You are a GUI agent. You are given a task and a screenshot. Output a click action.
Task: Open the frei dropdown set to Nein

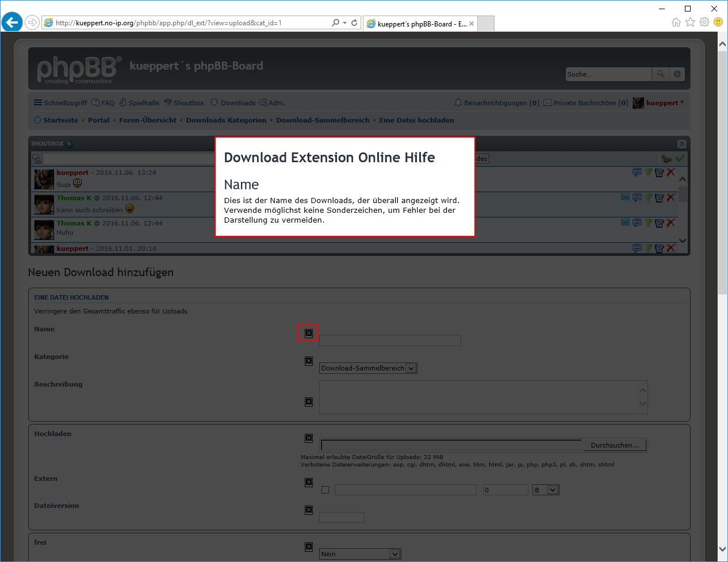click(359, 553)
